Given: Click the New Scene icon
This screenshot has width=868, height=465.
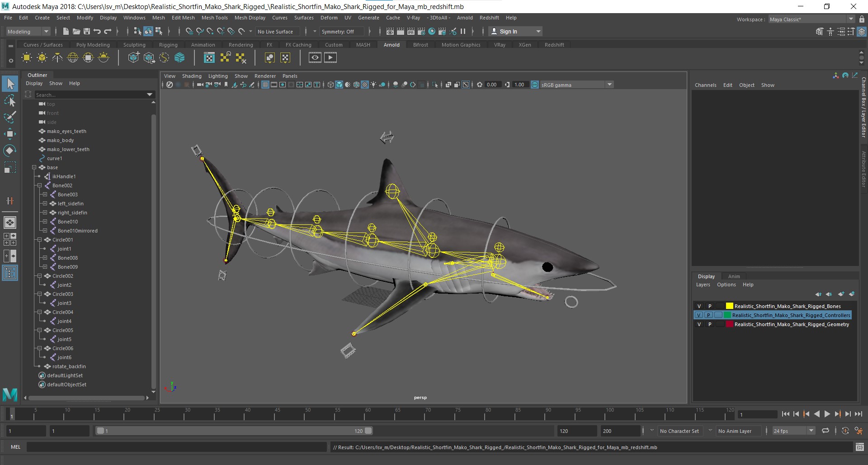Looking at the screenshot, I should pos(66,31).
